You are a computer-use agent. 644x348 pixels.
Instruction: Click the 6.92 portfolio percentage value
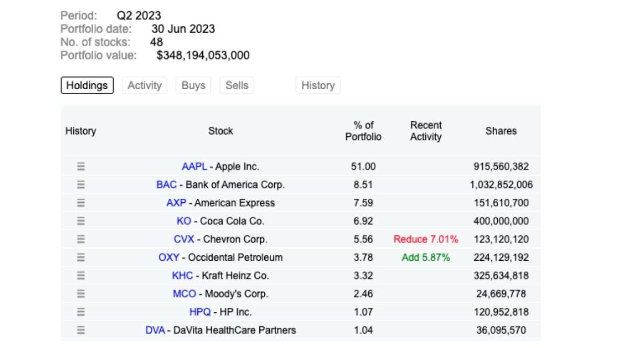(363, 221)
